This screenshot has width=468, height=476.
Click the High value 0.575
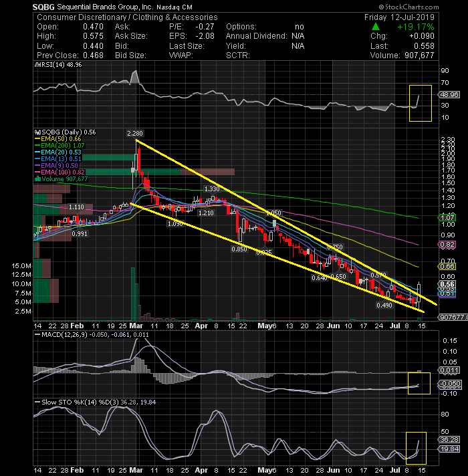click(x=93, y=36)
